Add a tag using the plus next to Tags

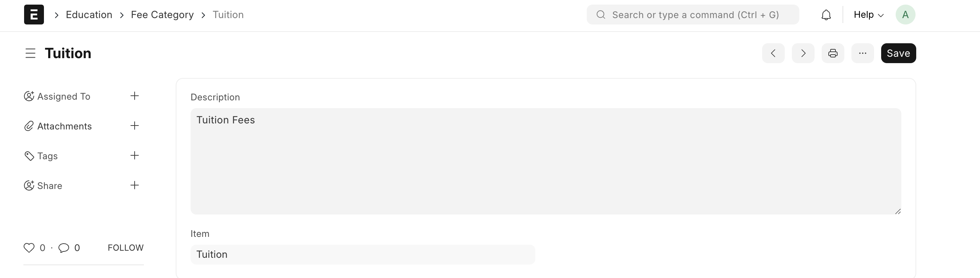134,156
